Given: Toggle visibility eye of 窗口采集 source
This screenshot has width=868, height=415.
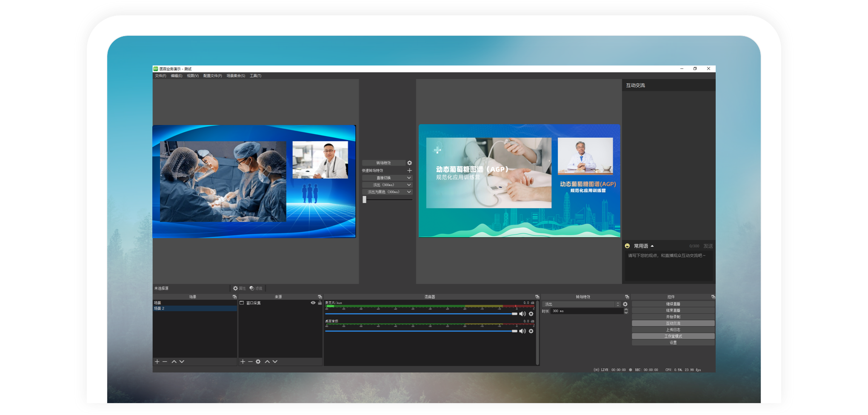Looking at the screenshot, I should pos(313,303).
